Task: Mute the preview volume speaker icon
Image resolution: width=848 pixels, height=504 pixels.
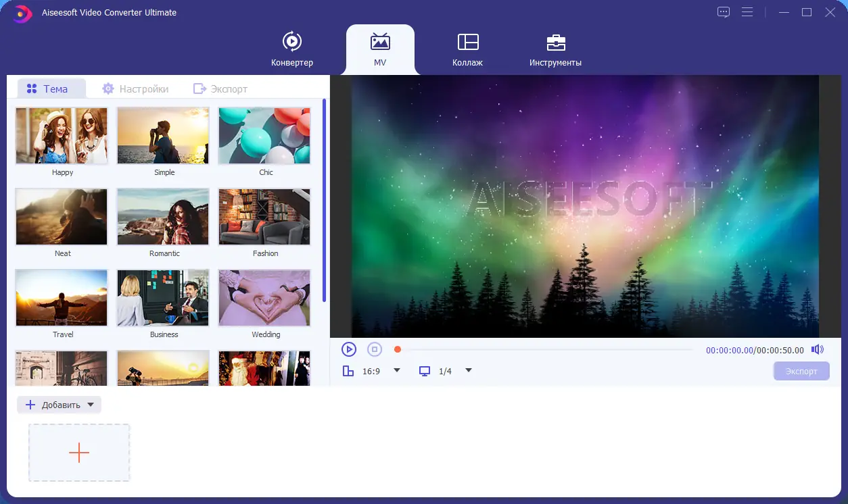Action: 818,349
